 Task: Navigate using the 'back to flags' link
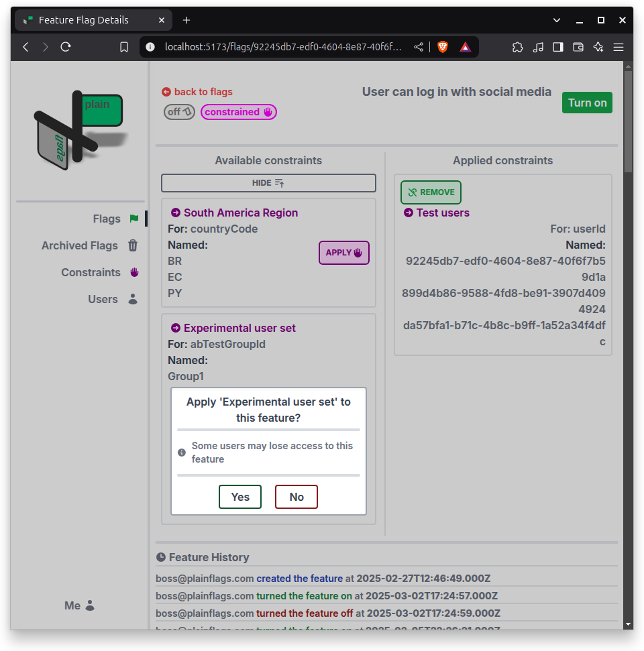[x=197, y=91]
